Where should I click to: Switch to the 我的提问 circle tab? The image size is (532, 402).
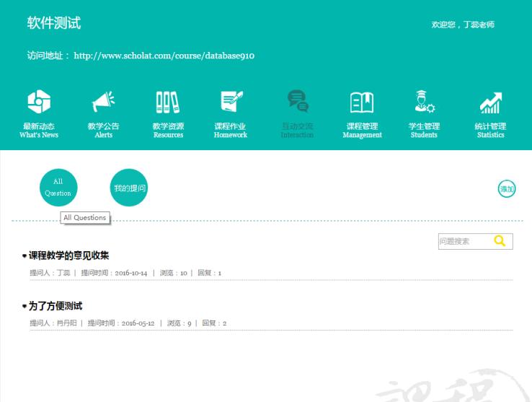pos(129,188)
